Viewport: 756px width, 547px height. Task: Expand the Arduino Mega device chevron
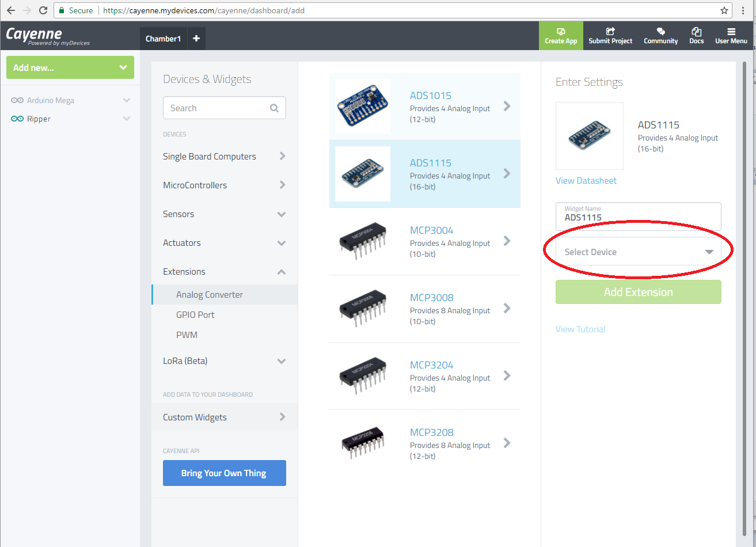tap(127, 100)
